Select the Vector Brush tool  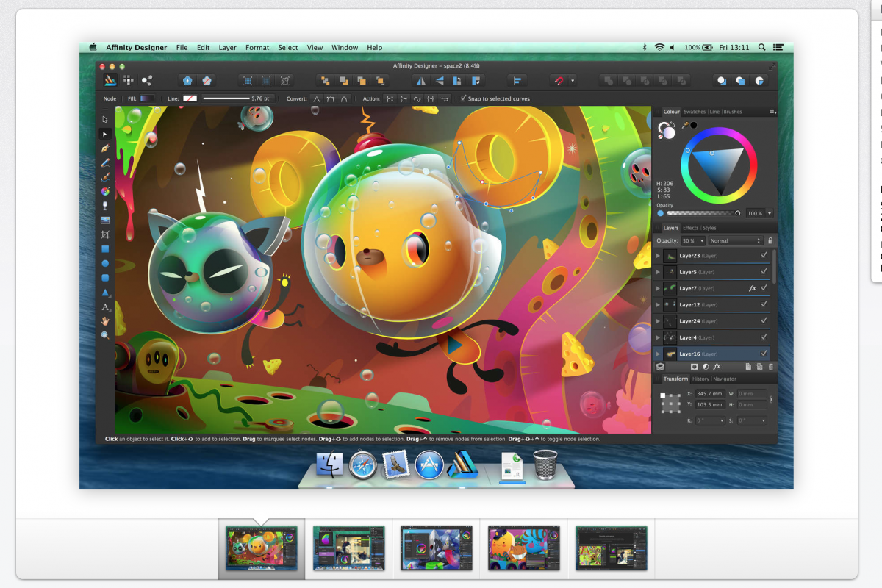(105, 176)
